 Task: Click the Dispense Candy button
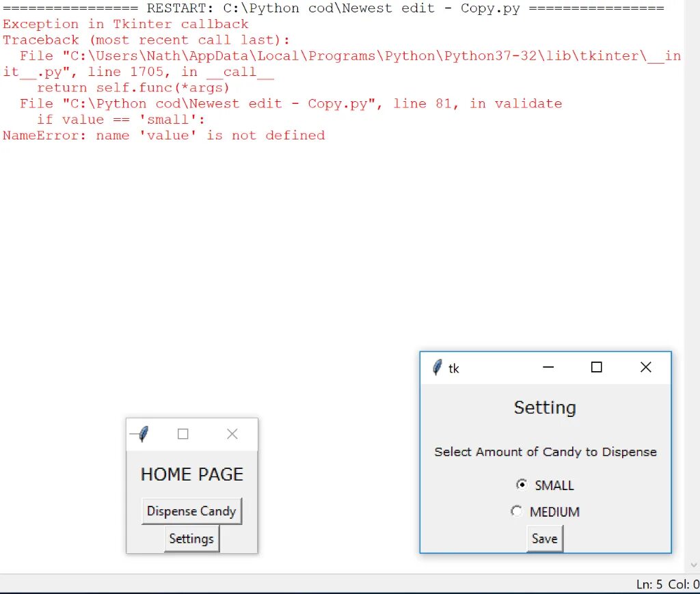(x=191, y=511)
